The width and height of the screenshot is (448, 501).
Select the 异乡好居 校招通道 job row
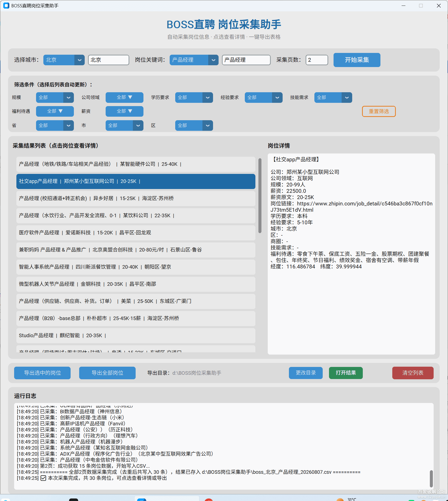pyautogui.click(x=136, y=199)
